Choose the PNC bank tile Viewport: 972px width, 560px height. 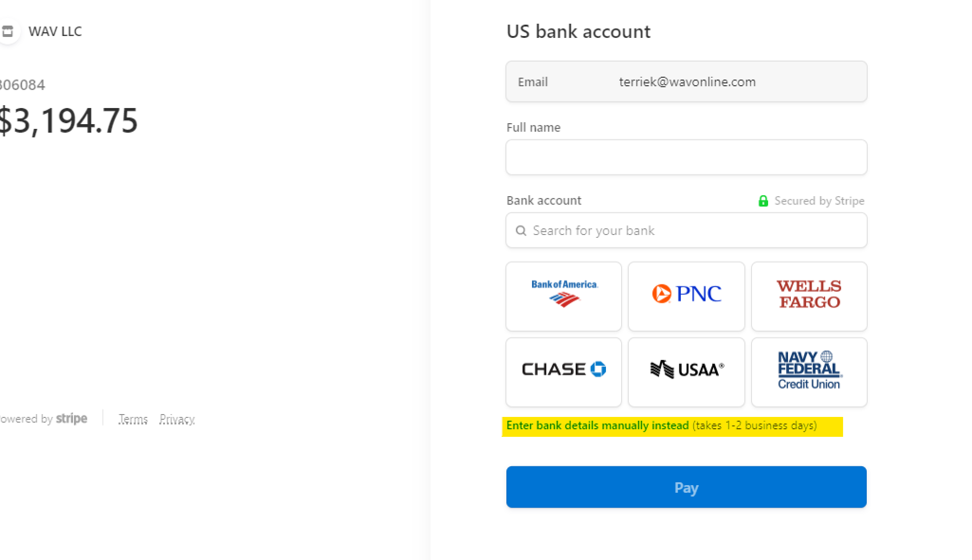686,296
